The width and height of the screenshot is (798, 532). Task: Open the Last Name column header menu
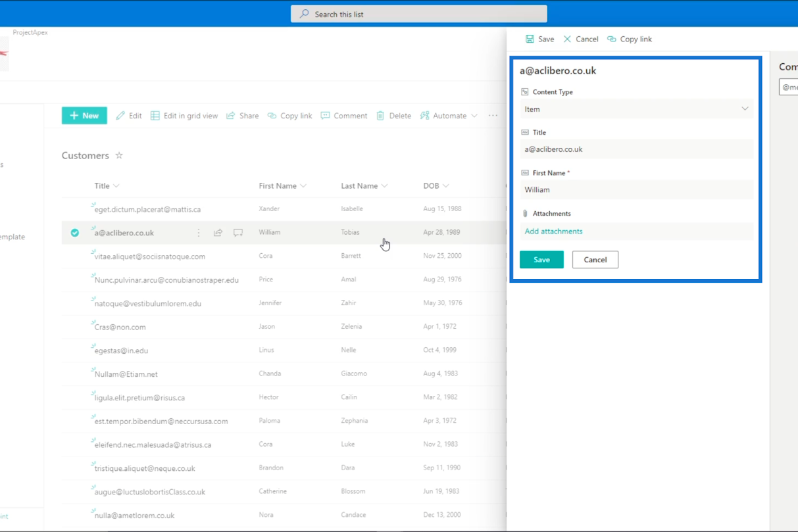[x=364, y=186]
